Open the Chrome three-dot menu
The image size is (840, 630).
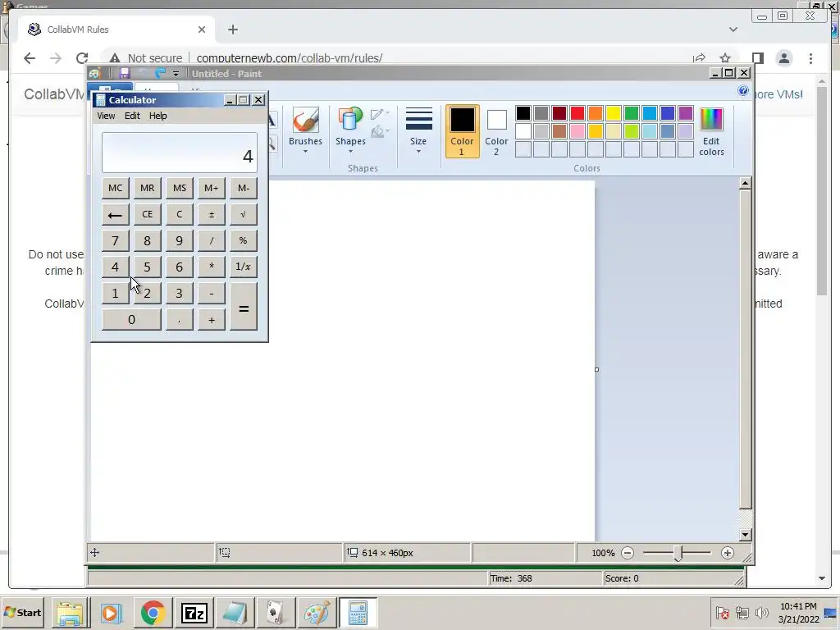tap(810, 58)
